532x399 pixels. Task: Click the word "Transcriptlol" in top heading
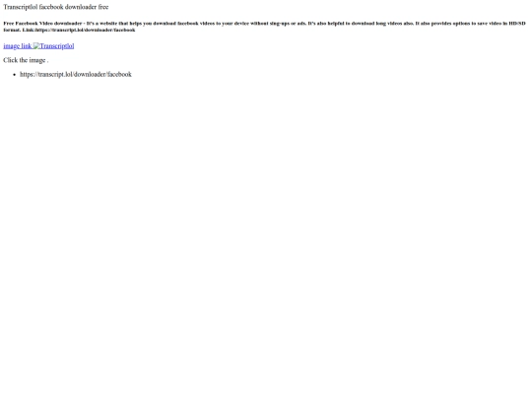[x=21, y=7]
